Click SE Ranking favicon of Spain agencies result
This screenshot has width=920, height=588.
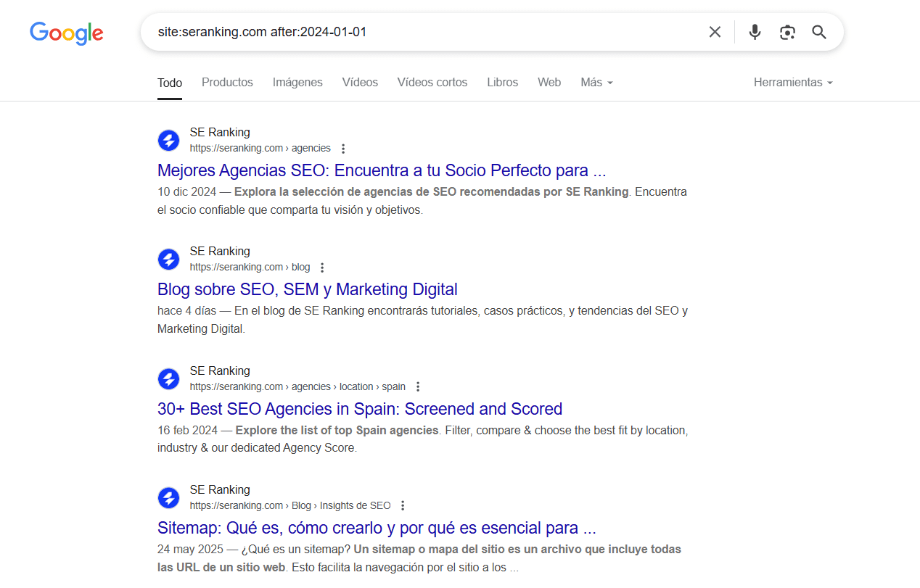click(168, 378)
